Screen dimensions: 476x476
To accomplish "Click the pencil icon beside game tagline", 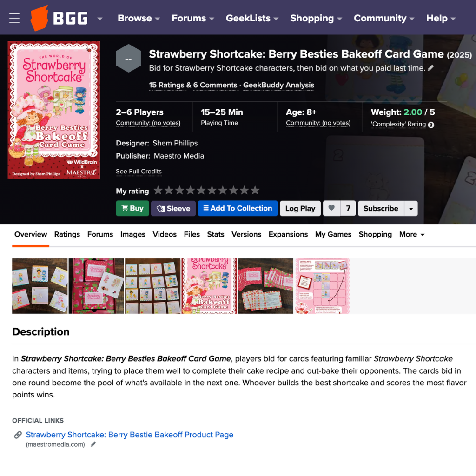I will point(431,68).
